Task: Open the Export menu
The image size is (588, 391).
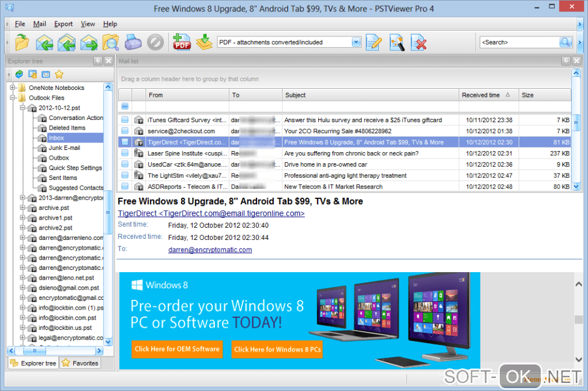Action: (63, 24)
